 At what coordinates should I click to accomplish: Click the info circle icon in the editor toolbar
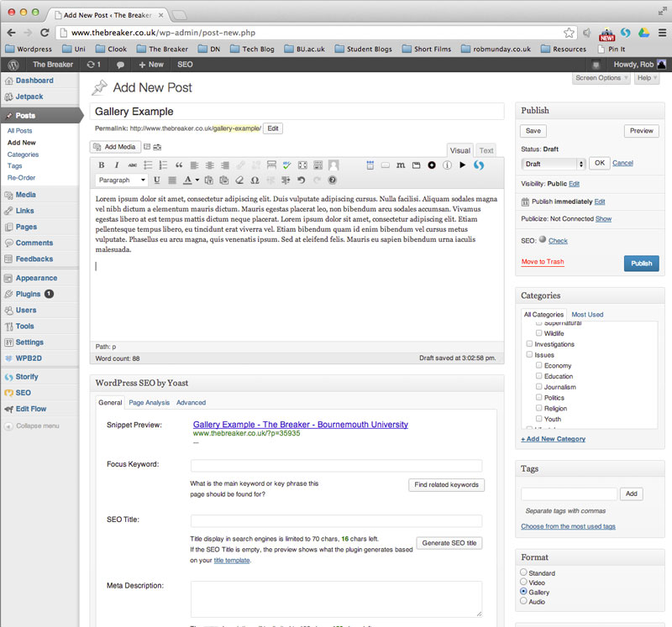[x=447, y=165]
